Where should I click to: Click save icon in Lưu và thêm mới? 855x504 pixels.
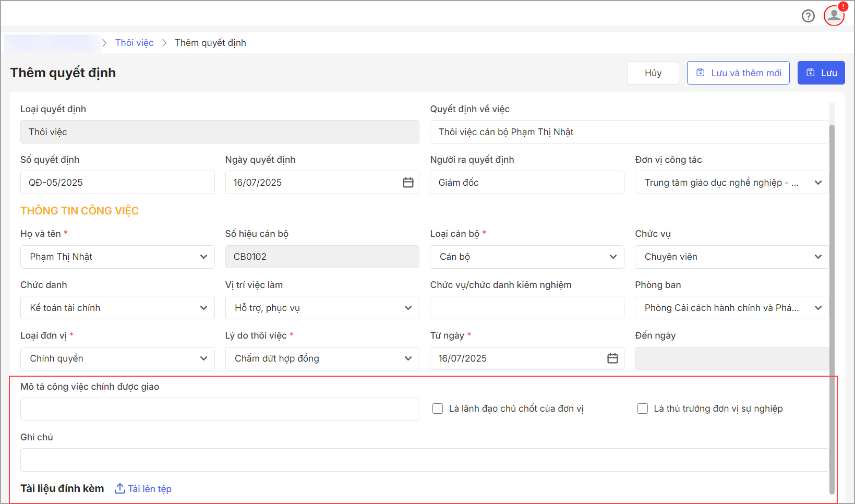click(701, 73)
